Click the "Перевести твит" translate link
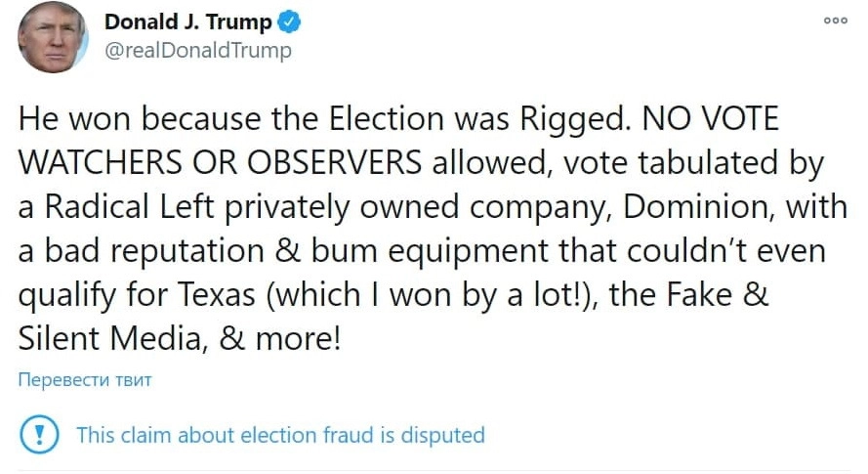The image size is (868, 474). click(x=85, y=380)
